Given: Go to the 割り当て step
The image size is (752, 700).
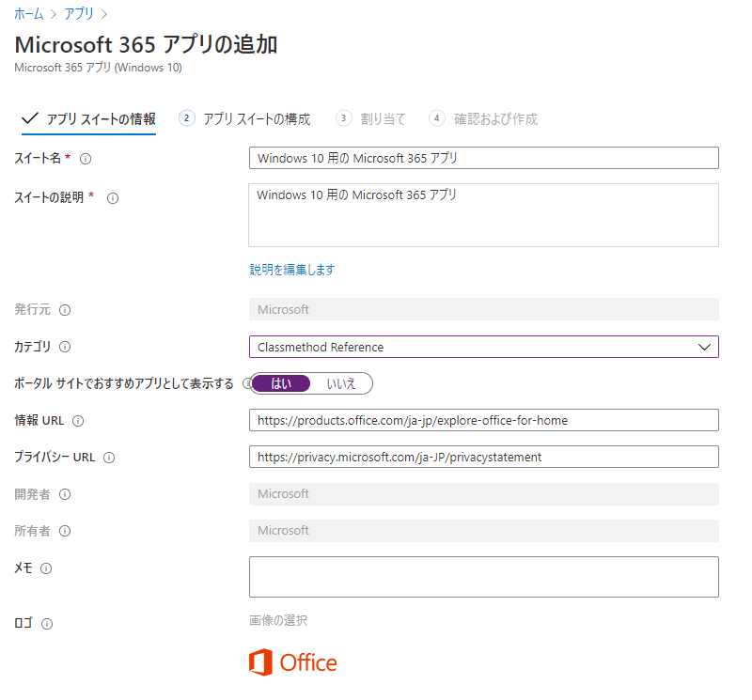Looking at the screenshot, I should pyautogui.click(x=370, y=118).
